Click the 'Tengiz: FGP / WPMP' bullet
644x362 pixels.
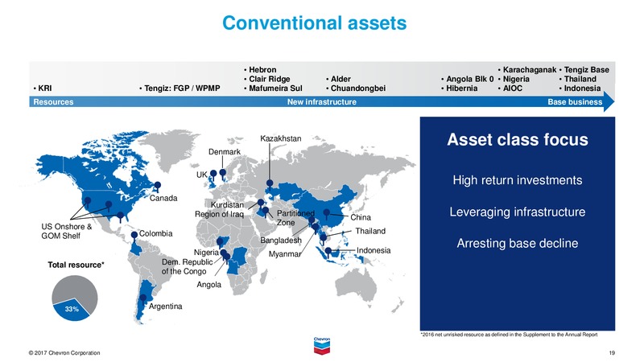point(180,88)
